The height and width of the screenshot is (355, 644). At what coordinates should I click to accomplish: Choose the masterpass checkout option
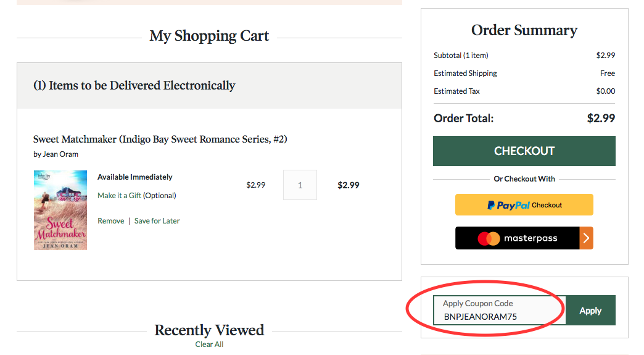click(524, 238)
